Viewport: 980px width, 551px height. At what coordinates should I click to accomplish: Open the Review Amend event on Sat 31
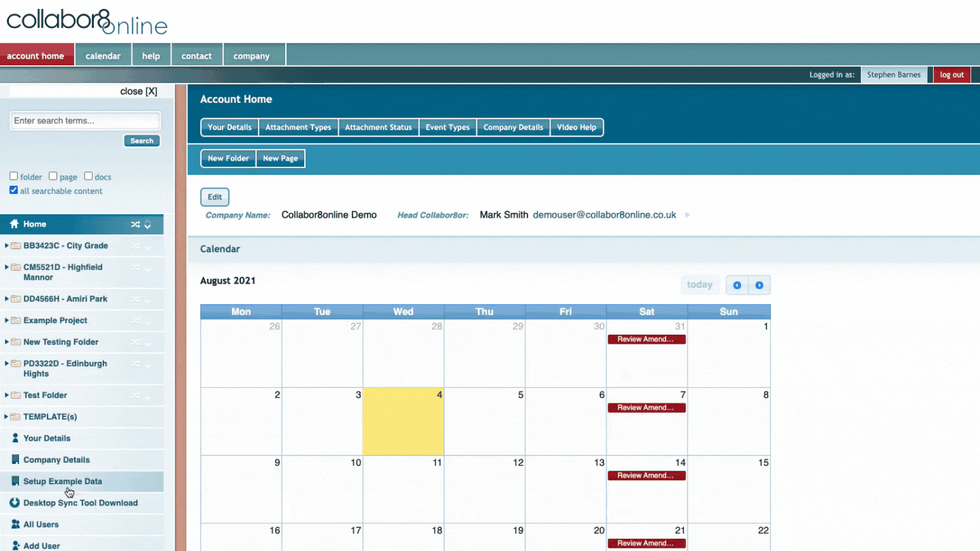pos(647,339)
